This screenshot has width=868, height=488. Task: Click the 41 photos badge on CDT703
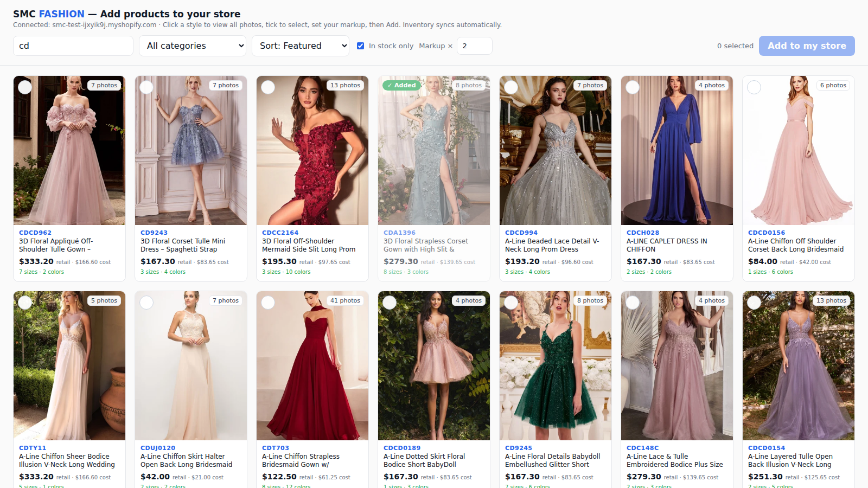coord(345,300)
